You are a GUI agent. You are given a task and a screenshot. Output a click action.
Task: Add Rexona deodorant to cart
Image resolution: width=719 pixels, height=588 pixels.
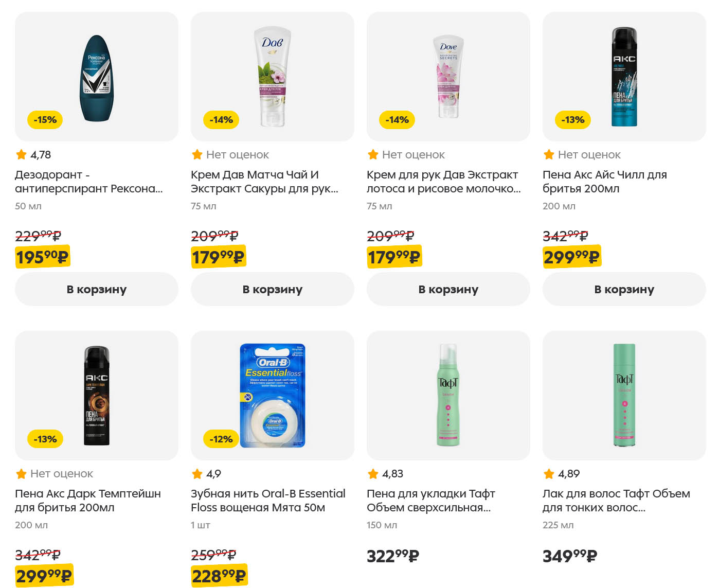[x=96, y=289]
